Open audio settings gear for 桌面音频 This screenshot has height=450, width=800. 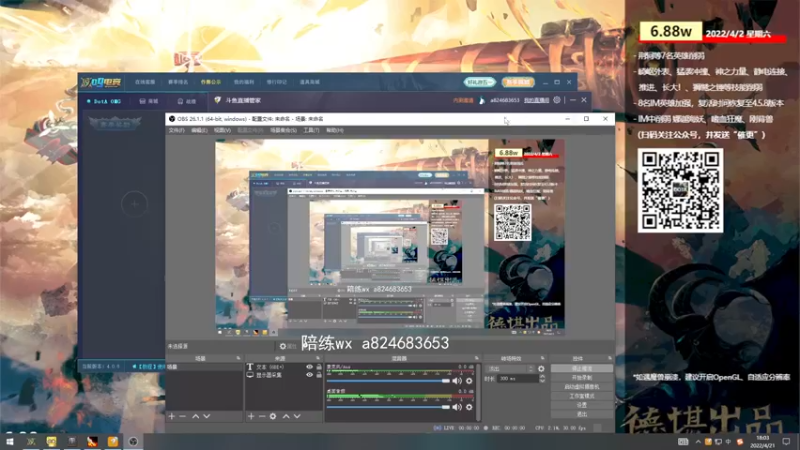(469, 407)
